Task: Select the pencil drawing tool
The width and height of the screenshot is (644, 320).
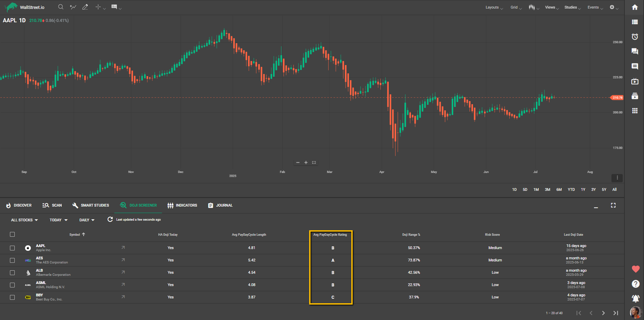Action: [x=85, y=7]
